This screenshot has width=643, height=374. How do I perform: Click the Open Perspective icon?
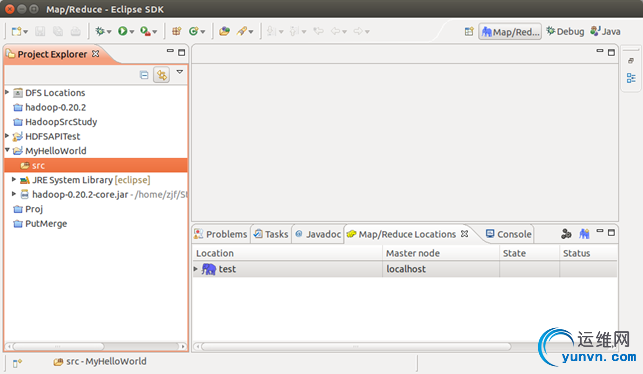[469, 32]
